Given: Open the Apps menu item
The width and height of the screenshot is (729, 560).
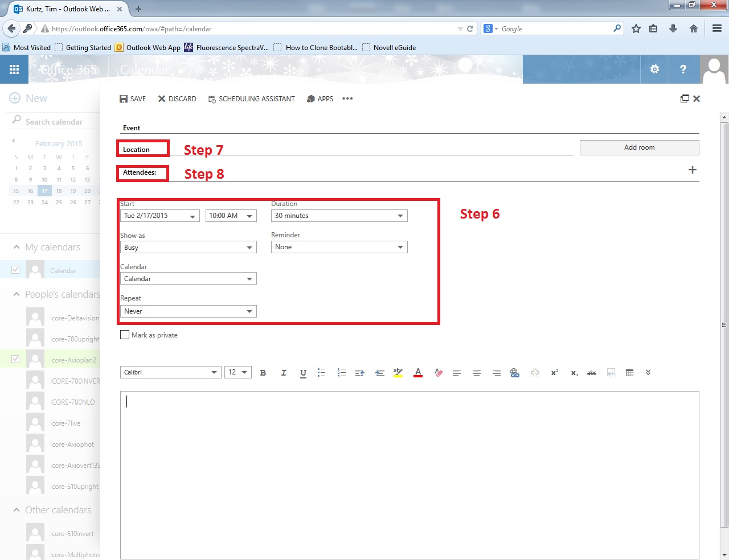Looking at the screenshot, I should (x=320, y=99).
